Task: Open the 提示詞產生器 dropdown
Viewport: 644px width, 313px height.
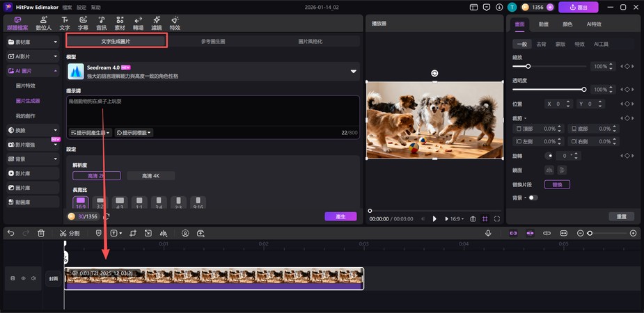Action: pos(91,132)
